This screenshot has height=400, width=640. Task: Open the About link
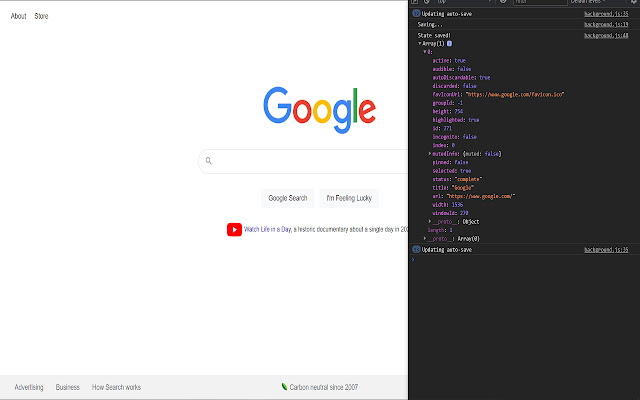pyautogui.click(x=18, y=16)
